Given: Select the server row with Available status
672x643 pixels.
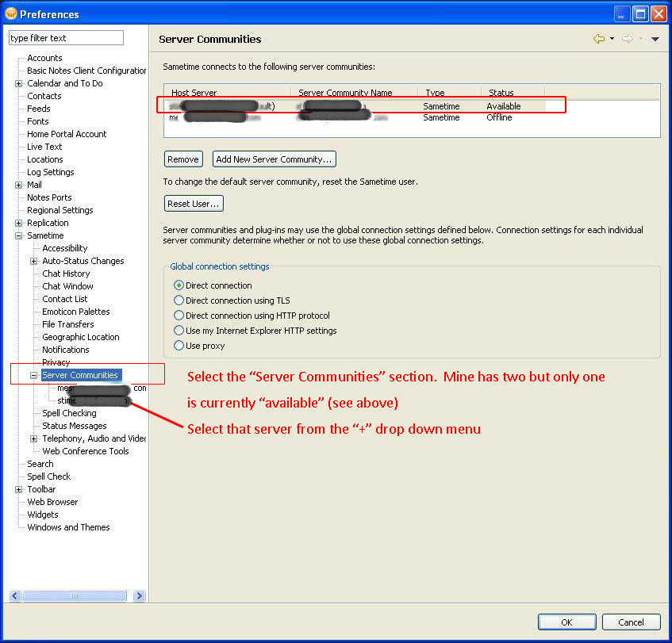Looking at the screenshot, I should pos(356,105).
